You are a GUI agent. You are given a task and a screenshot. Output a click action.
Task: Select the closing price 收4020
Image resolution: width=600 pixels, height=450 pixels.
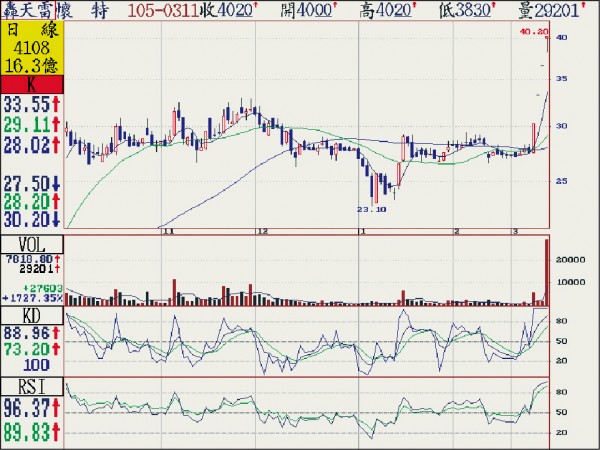point(227,10)
